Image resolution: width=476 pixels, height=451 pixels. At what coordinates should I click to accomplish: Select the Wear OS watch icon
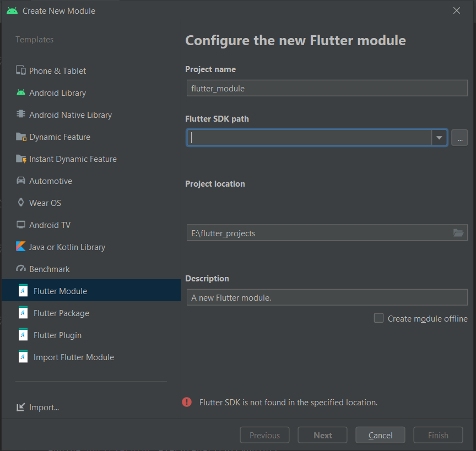coord(20,202)
